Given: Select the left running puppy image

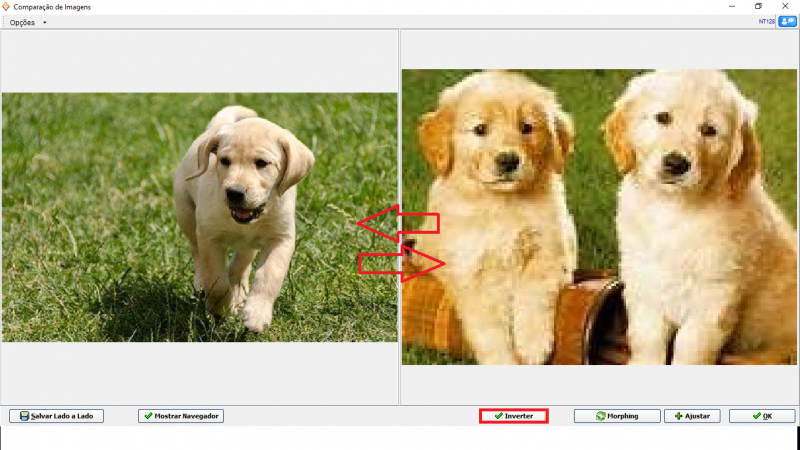Looking at the screenshot, I should tap(199, 217).
